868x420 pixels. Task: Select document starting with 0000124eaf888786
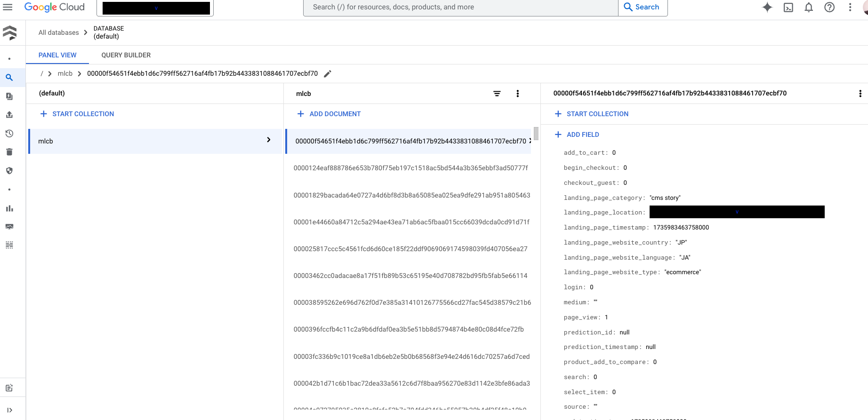pyautogui.click(x=410, y=168)
